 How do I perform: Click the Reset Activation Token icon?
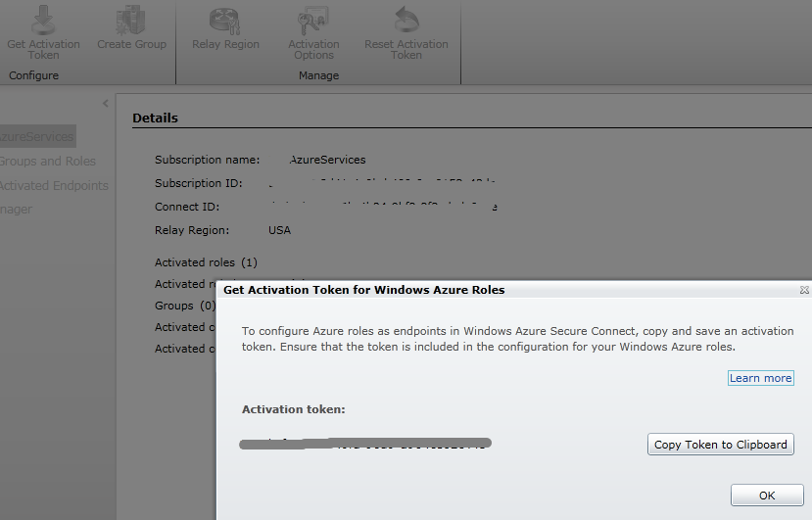click(x=406, y=32)
